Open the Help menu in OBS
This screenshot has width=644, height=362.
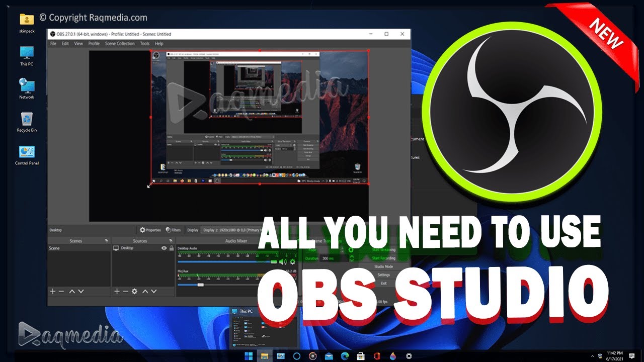[x=159, y=44]
